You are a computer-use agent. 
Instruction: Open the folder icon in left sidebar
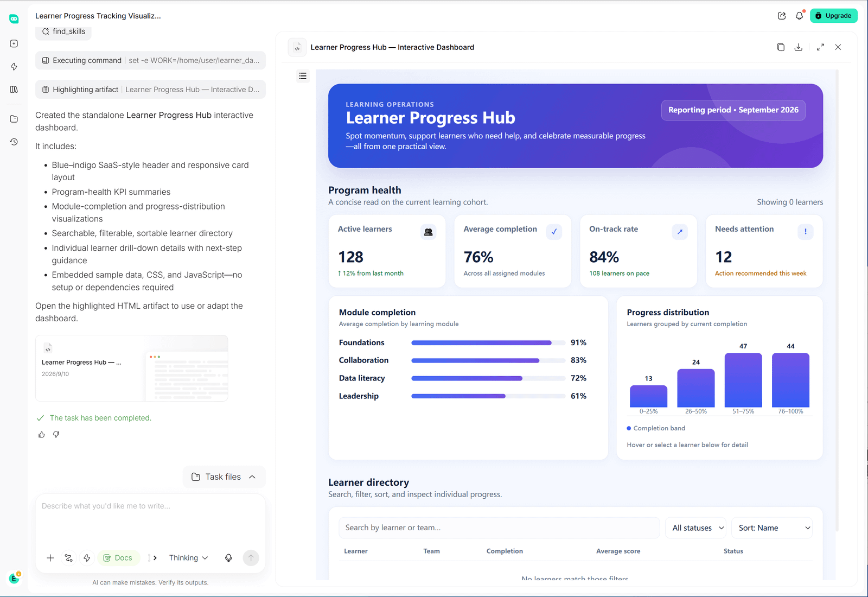[14, 119]
